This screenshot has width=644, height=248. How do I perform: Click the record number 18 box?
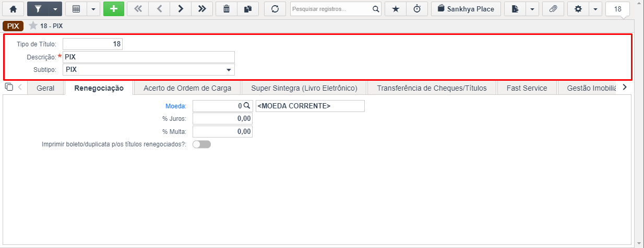pos(617,9)
